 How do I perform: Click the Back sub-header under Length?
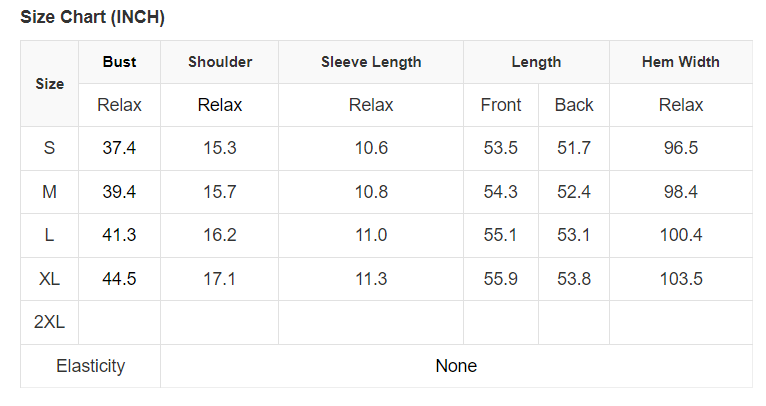pyautogui.click(x=574, y=105)
